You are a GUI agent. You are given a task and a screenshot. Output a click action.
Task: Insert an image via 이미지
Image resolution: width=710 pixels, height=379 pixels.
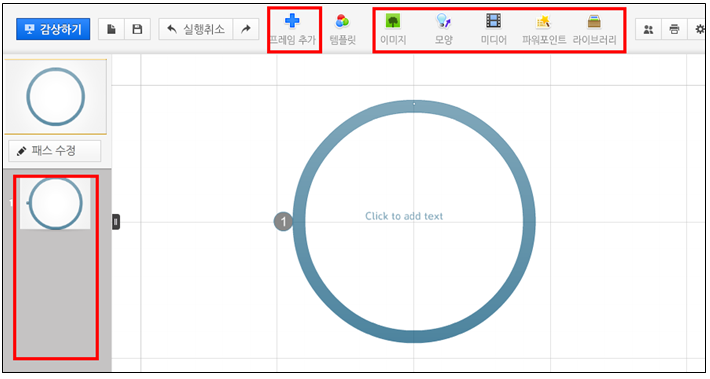tap(393, 30)
